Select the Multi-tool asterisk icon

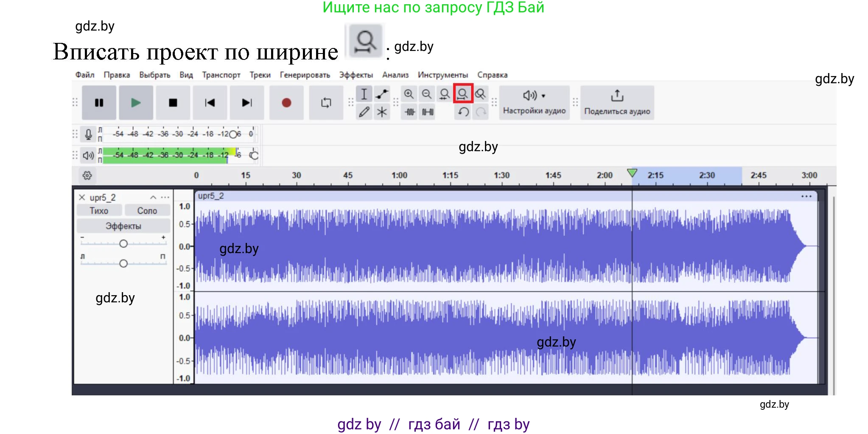tap(382, 112)
